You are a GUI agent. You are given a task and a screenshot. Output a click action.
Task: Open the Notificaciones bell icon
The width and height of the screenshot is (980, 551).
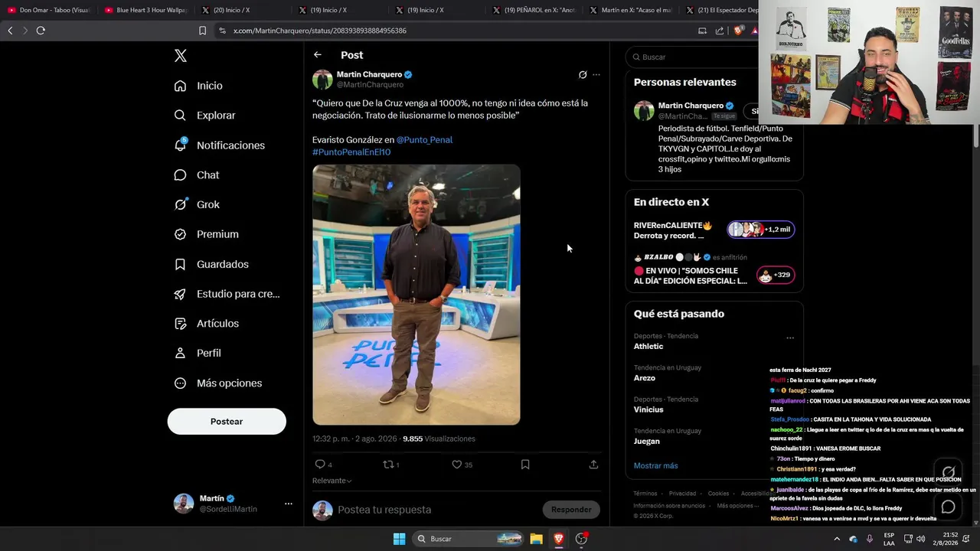coord(180,145)
